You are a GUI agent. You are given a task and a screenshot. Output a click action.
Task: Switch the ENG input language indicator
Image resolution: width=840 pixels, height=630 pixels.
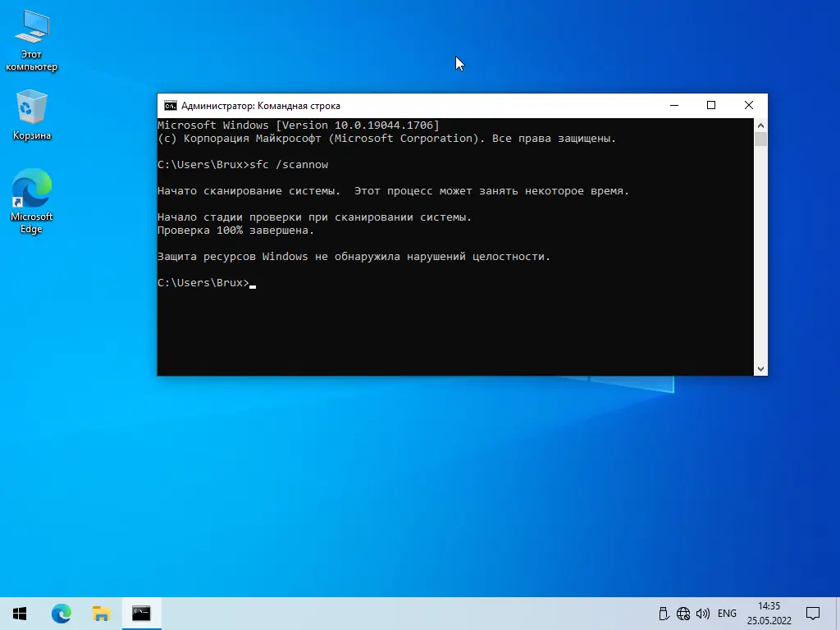click(727, 614)
